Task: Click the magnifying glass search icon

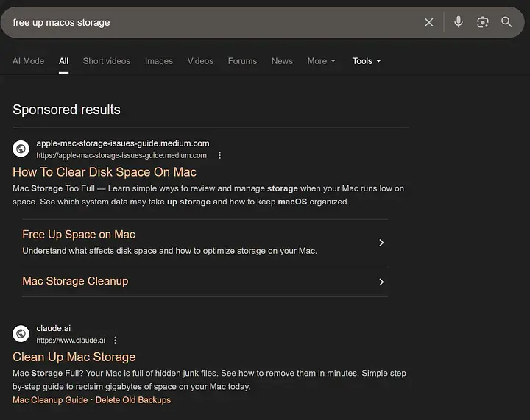Action: [x=506, y=22]
